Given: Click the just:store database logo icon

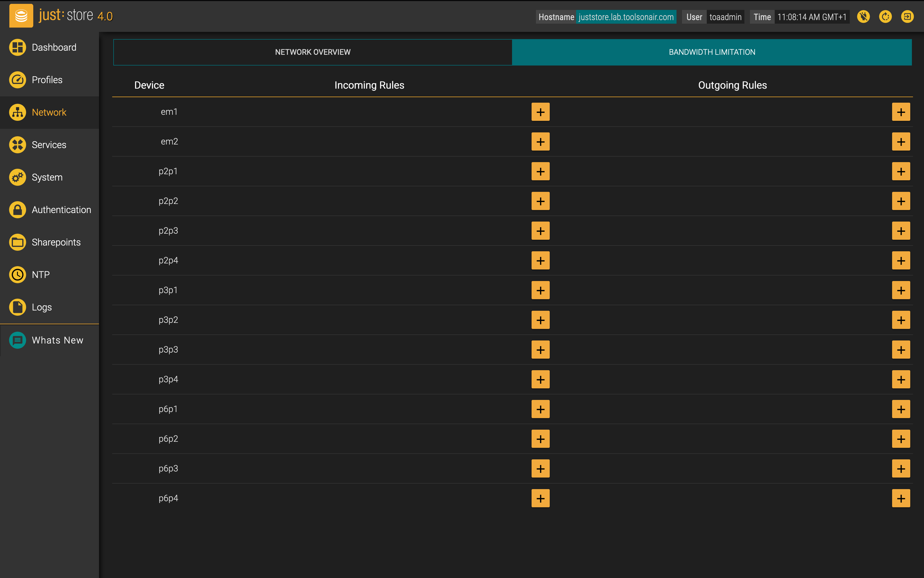Looking at the screenshot, I should pos(21,16).
